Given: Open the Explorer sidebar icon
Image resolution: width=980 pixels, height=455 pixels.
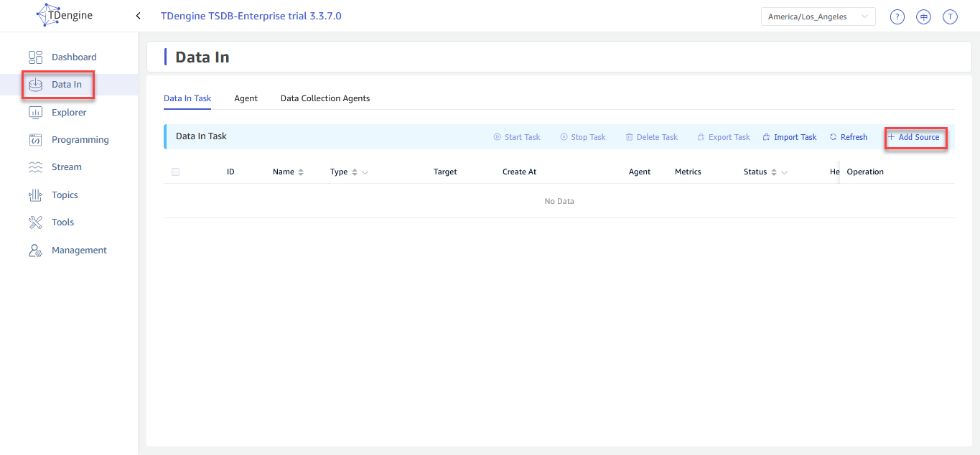Looking at the screenshot, I should tap(35, 113).
